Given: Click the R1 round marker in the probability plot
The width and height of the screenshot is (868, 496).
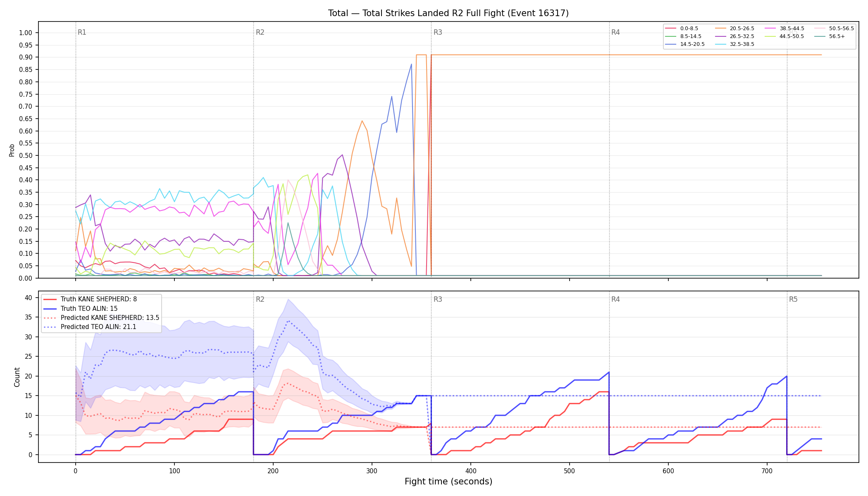Looking at the screenshot, I should [82, 32].
